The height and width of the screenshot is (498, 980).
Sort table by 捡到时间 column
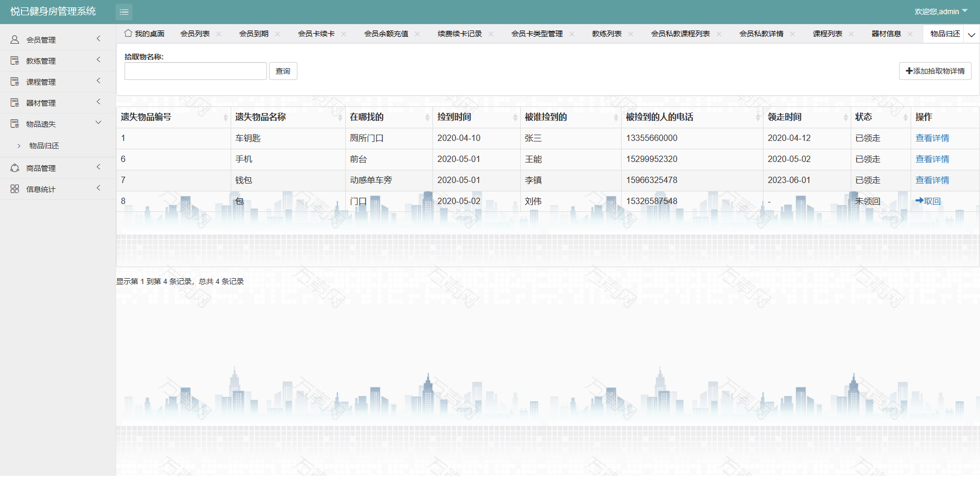pyautogui.click(x=515, y=117)
